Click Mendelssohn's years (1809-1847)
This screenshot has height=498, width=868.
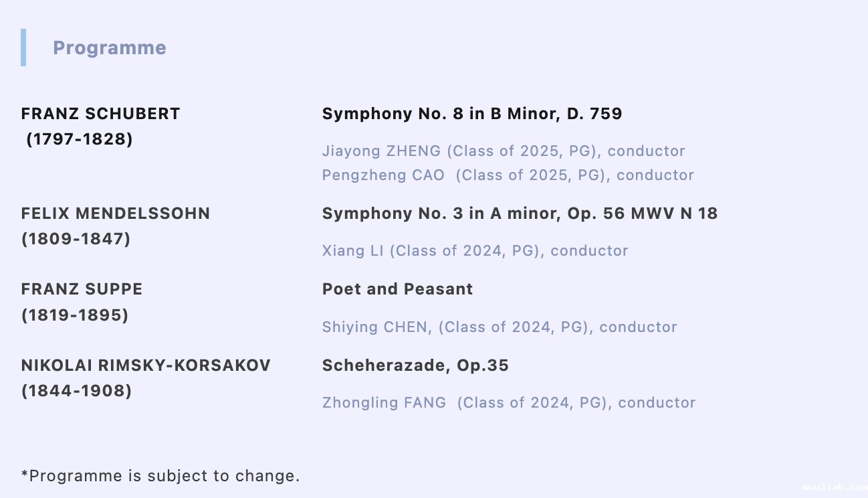[x=76, y=239]
